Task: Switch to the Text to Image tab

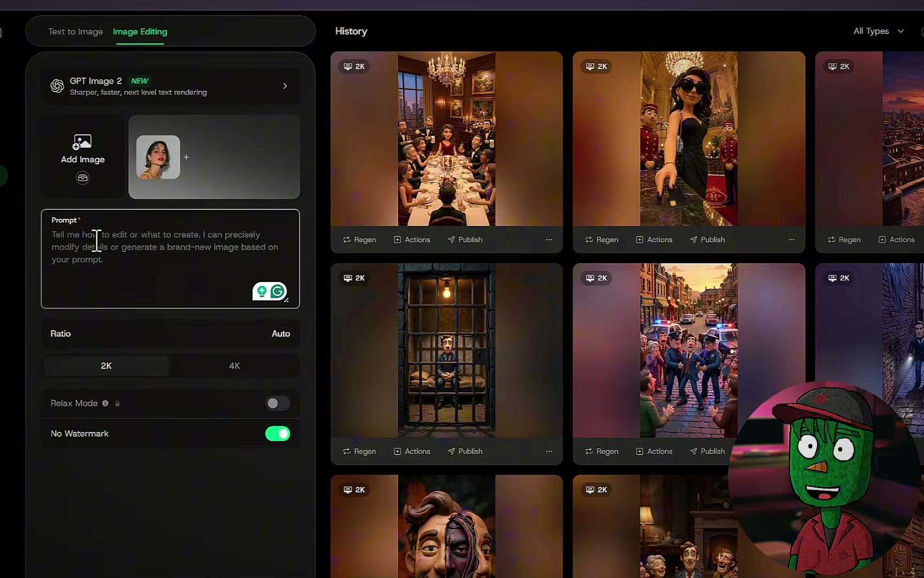Action: click(75, 32)
